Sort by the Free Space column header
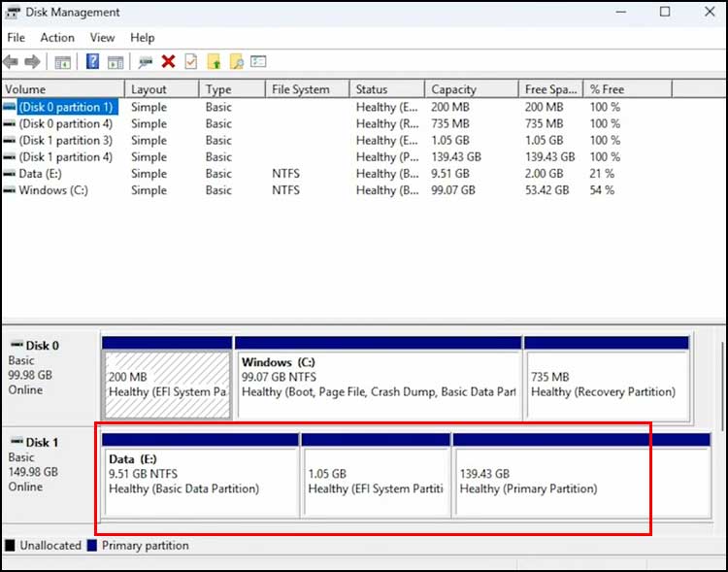The image size is (728, 572). pos(550,89)
